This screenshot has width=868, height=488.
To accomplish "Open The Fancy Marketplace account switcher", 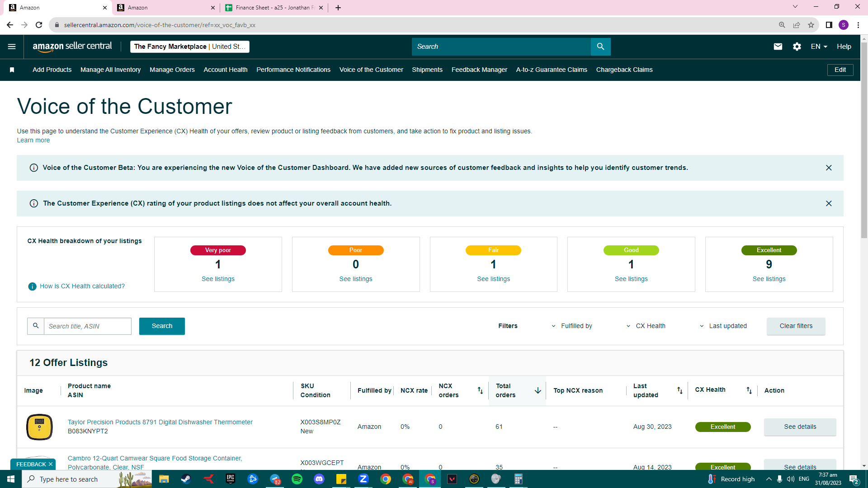I will (190, 47).
